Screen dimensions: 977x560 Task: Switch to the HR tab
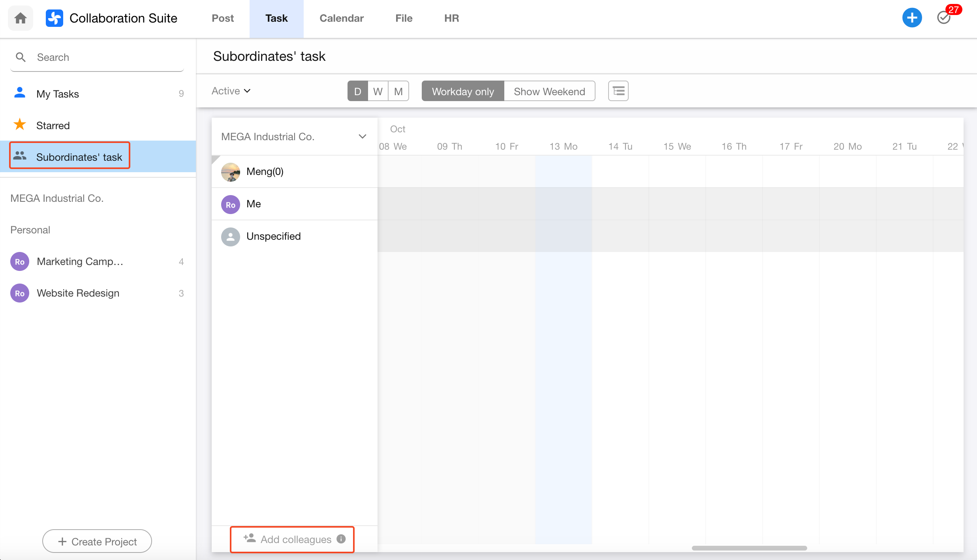pos(451,18)
